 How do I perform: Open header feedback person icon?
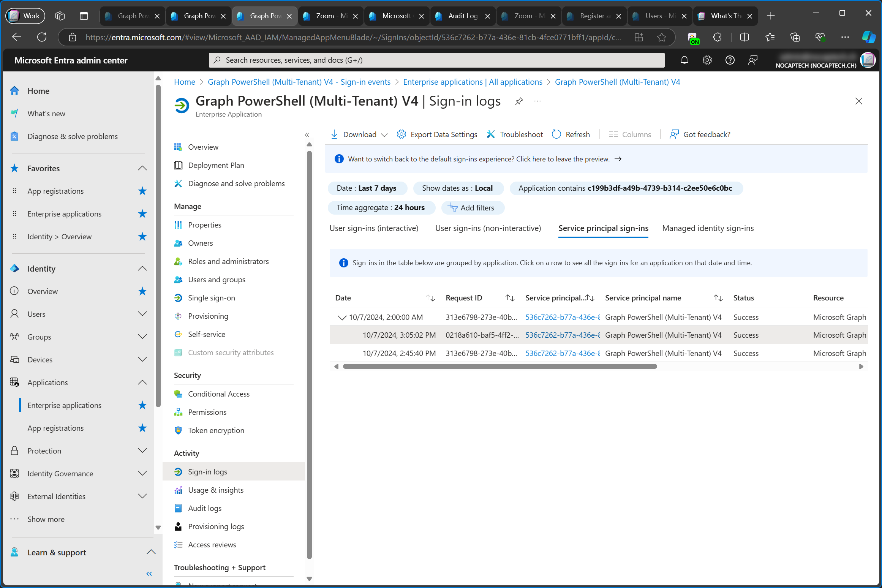[752, 60]
